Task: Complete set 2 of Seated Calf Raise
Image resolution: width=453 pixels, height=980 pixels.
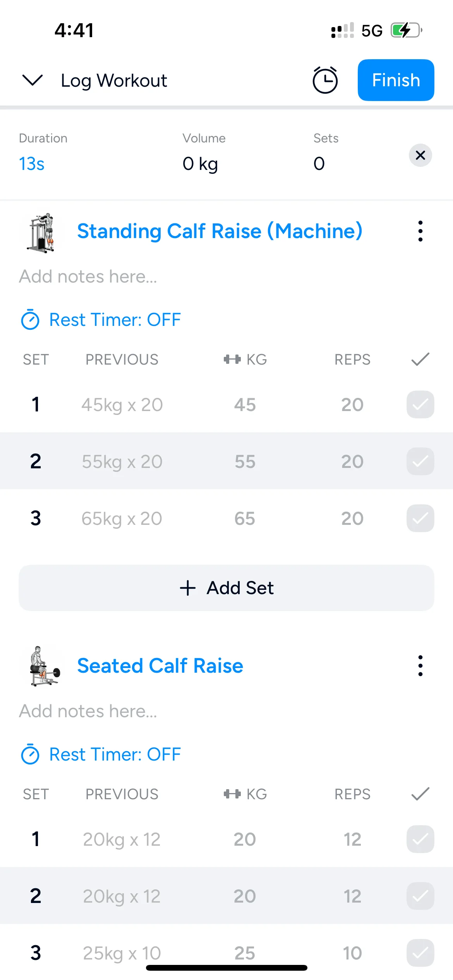Action: 420,896
